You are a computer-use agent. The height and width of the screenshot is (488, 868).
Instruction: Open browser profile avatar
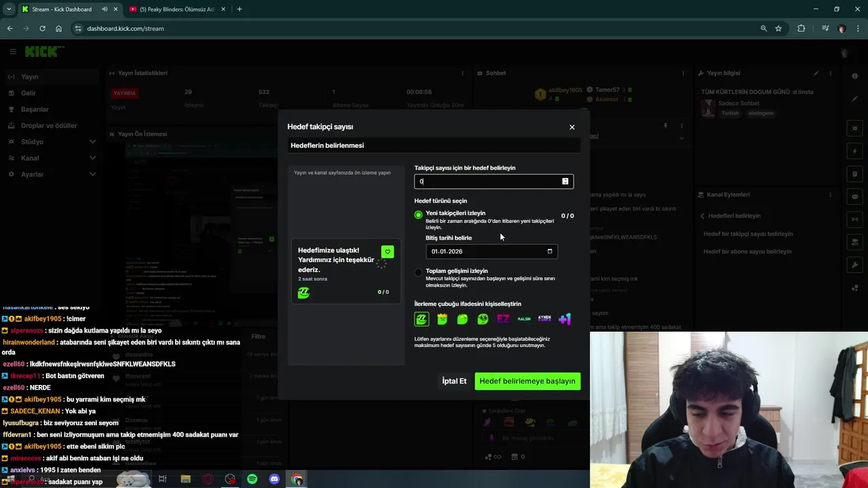tap(842, 28)
